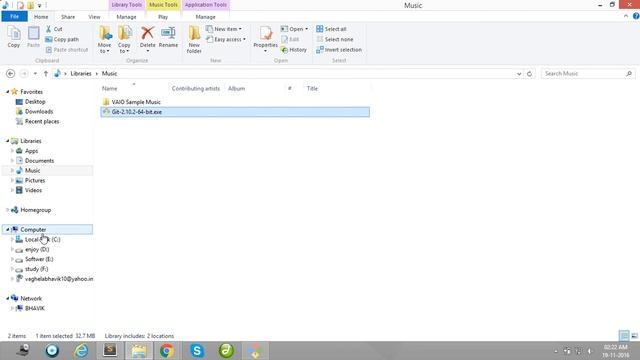640x360 pixels.
Task: Open the Easy access dropdown
Action: (x=226, y=39)
